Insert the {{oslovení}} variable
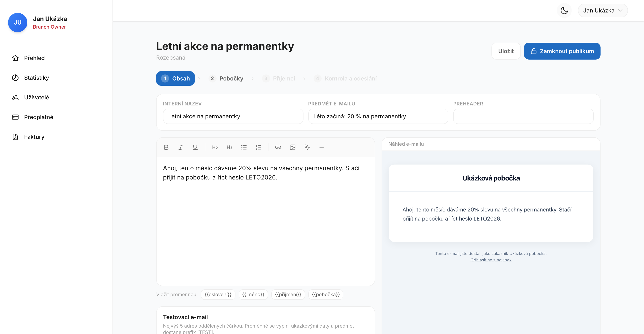Image resolution: width=644 pixels, height=334 pixels. click(x=218, y=295)
